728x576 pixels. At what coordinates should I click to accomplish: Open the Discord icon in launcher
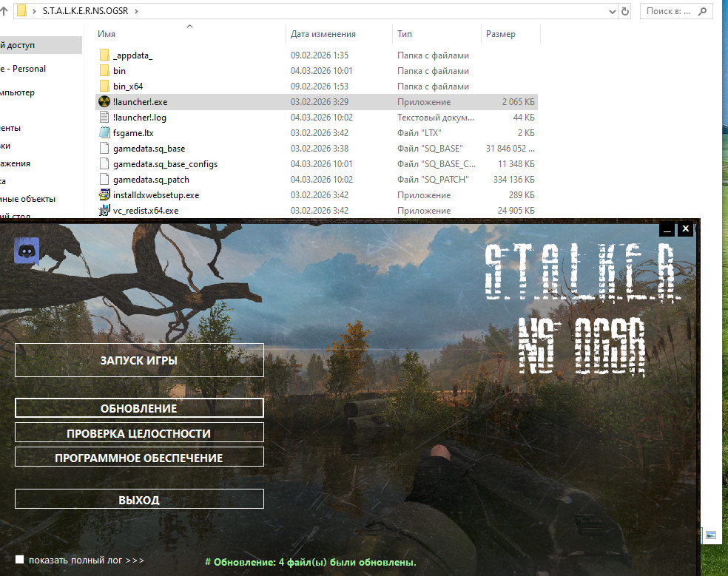[27, 251]
